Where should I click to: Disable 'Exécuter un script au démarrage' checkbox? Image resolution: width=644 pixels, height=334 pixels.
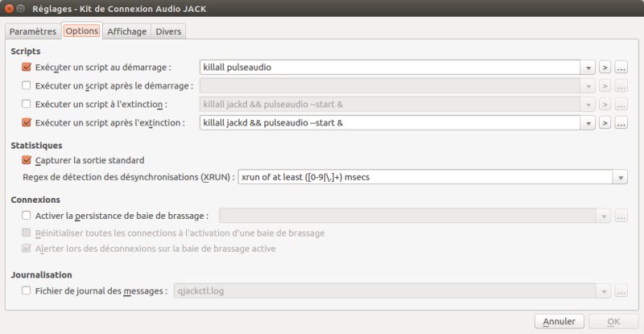point(27,68)
